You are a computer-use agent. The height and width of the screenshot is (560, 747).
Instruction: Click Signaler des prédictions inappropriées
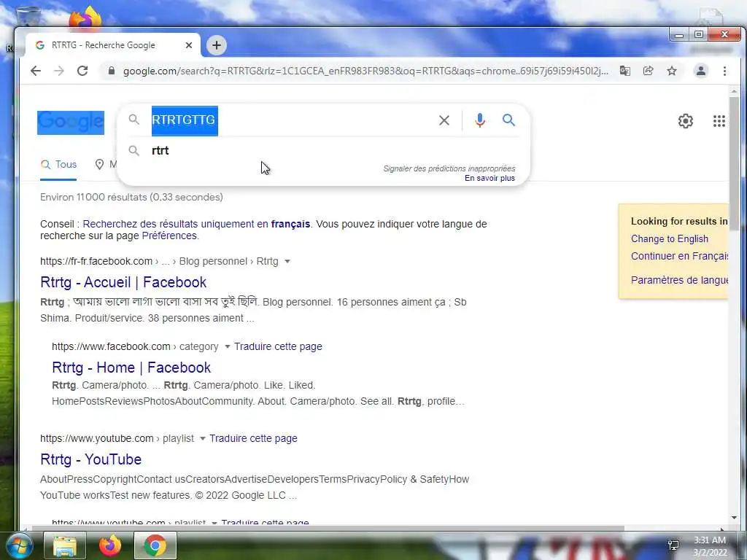coord(449,168)
